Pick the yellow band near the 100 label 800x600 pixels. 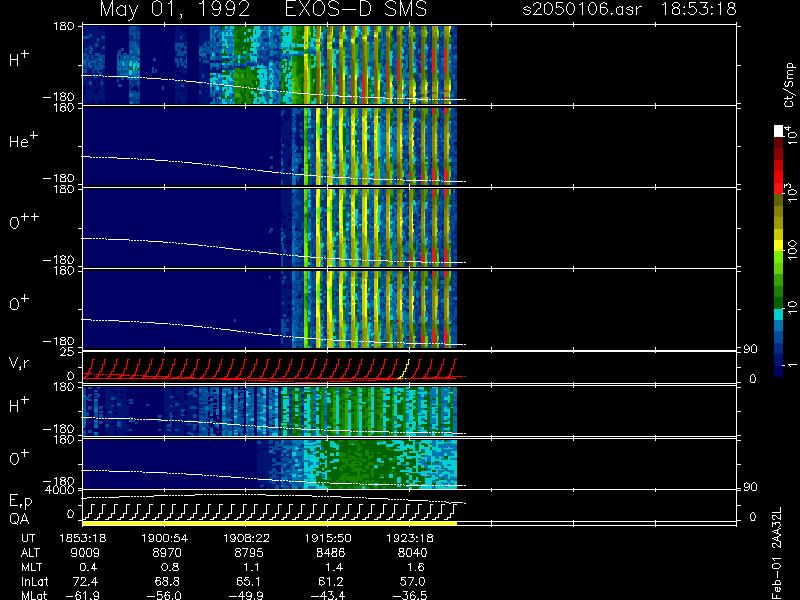pyautogui.click(x=779, y=247)
